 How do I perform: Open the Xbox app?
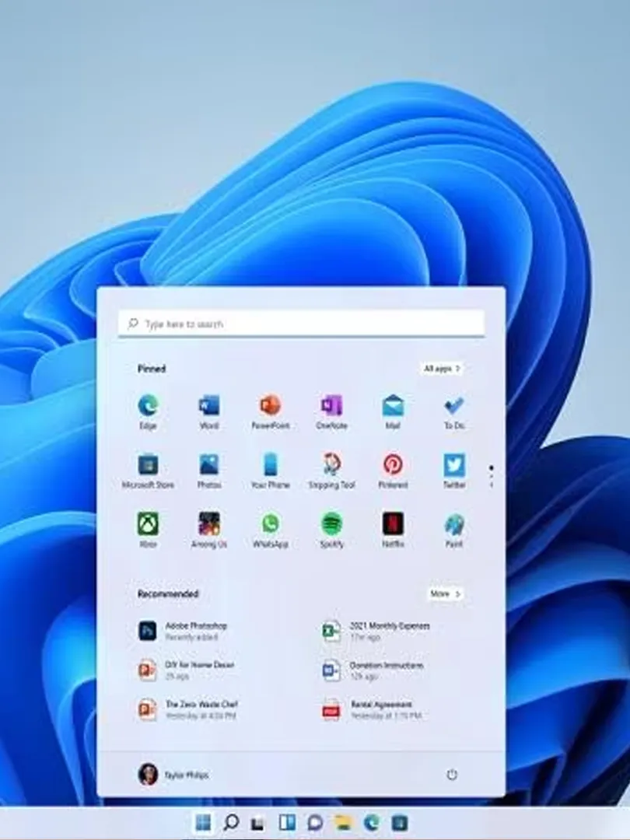click(x=148, y=530)
